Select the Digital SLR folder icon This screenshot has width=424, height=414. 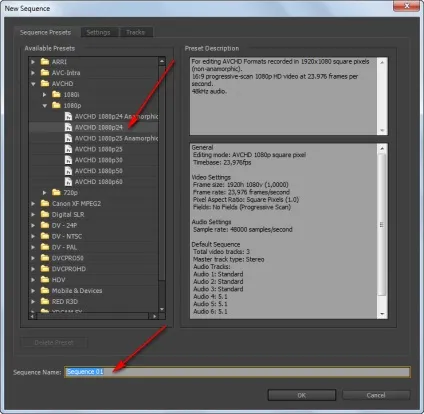[x=45, y=214]
